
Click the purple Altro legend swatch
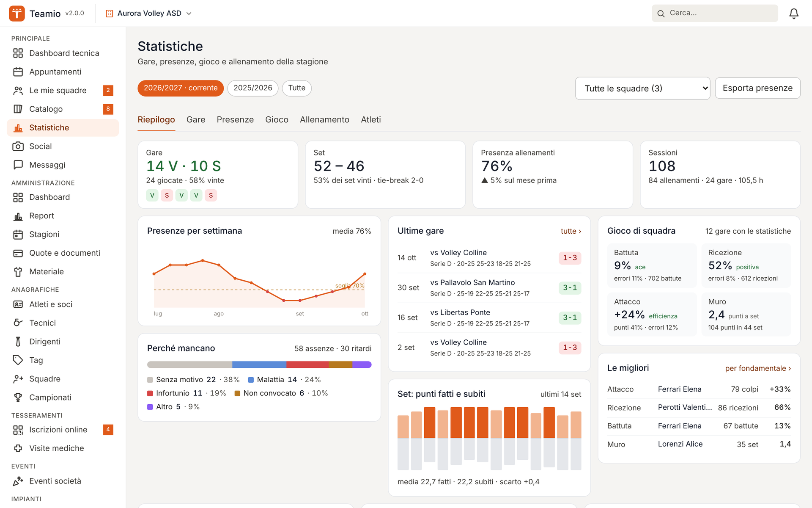pyautogui.click(x=150, y=407)
